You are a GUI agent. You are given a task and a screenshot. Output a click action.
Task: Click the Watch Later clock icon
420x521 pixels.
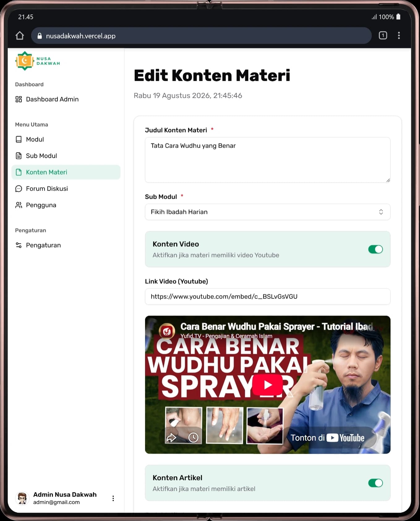click(193, 437)
